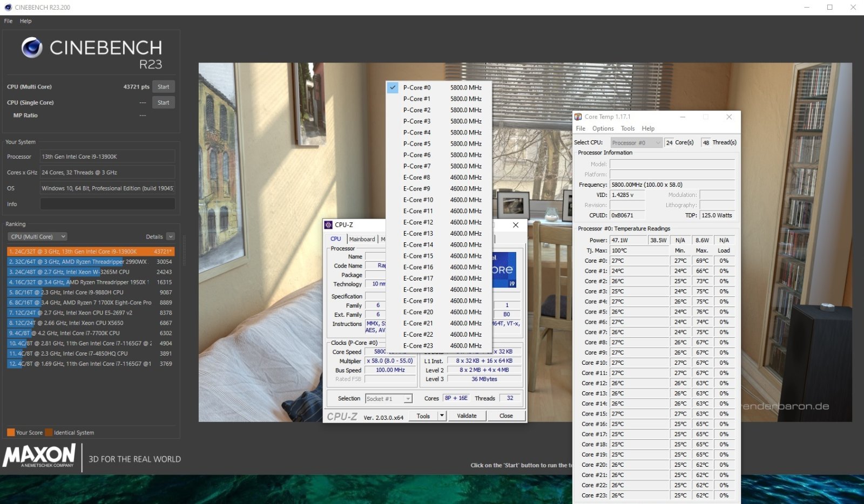Select ranking entry 1 Core i9-13900K

click(91, 251)
